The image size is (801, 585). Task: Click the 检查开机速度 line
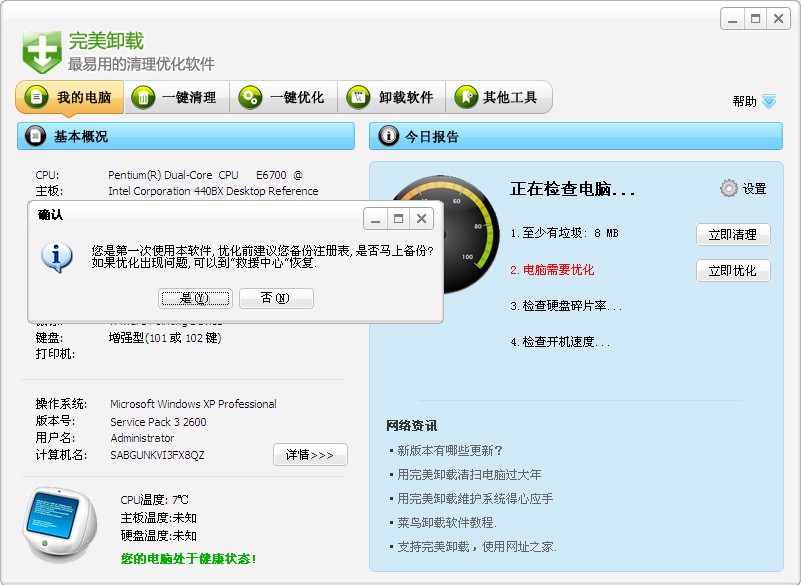coord(560,342)
